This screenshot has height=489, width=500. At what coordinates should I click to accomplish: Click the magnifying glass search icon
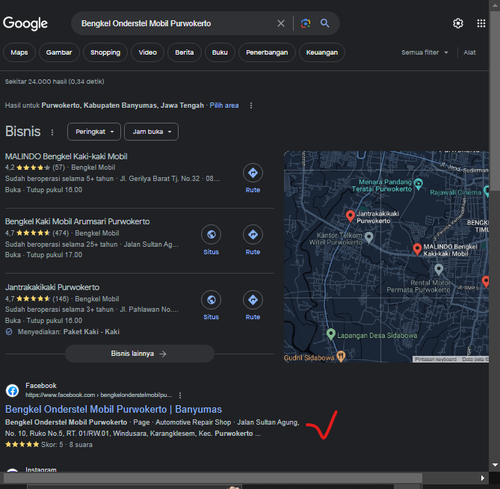tap(325, 23)
